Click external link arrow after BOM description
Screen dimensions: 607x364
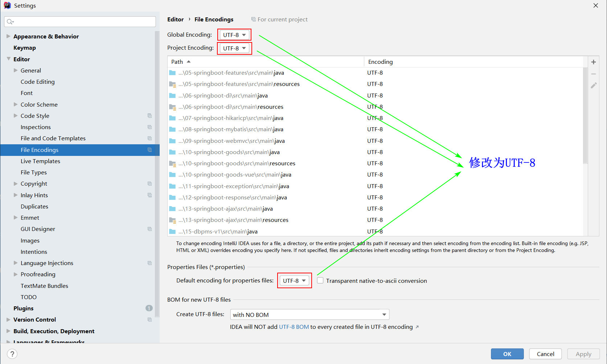click(417, 327)
